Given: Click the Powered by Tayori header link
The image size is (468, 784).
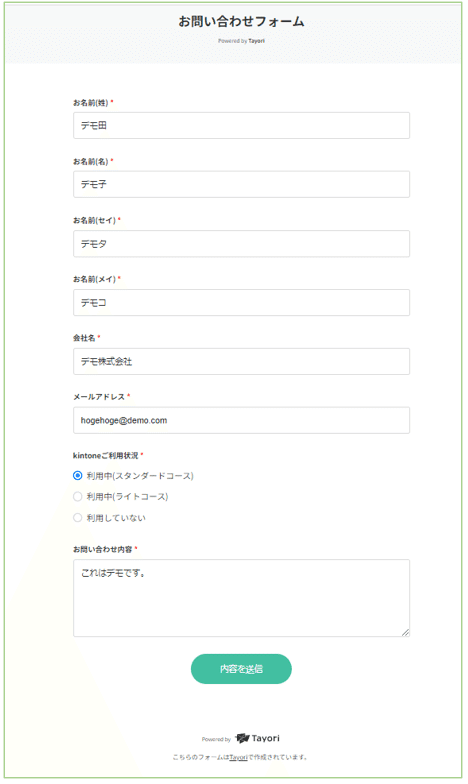Looking at the screenshot, I should click(x=242, y=41).
